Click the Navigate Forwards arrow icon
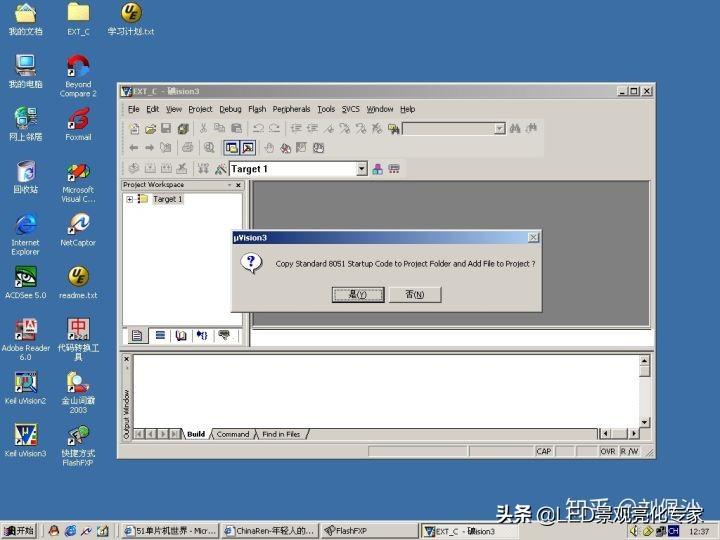This screenshot has height=540, width=720. (x=149, y=148)
